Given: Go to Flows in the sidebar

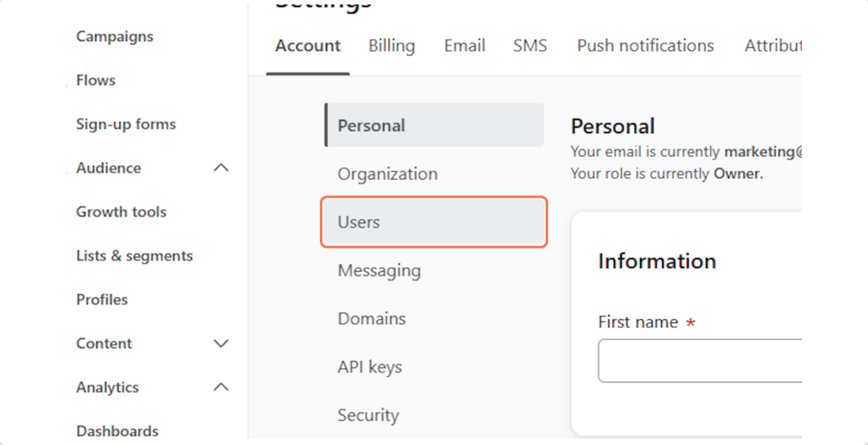Looking at the screenshot, I should (96, 80).
